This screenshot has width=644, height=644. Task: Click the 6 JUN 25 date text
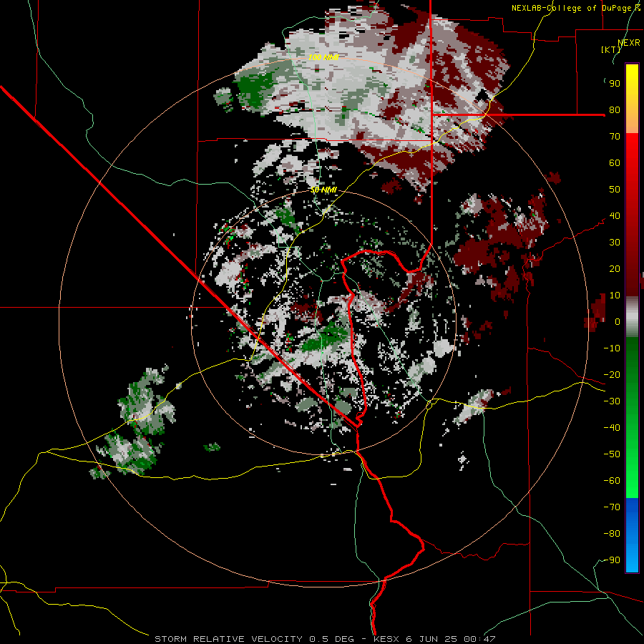coord(431,639)
